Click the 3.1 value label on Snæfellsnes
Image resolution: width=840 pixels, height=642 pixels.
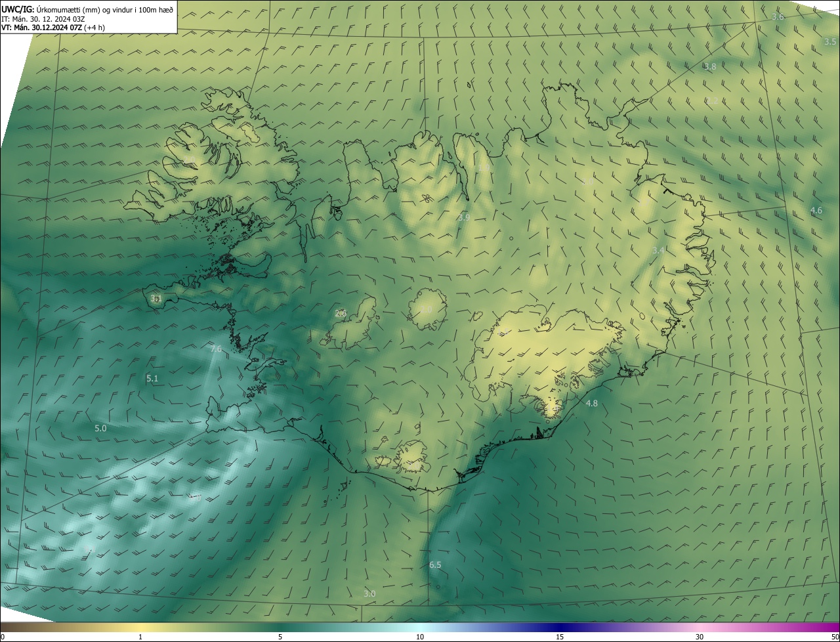pos(156,298)
